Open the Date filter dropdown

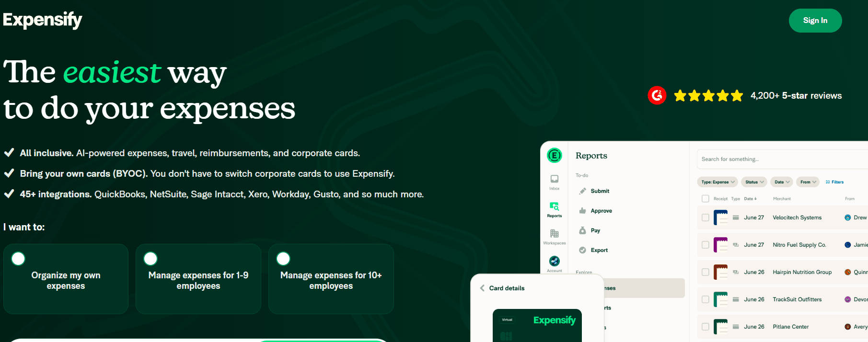click(x=782, y=182)
